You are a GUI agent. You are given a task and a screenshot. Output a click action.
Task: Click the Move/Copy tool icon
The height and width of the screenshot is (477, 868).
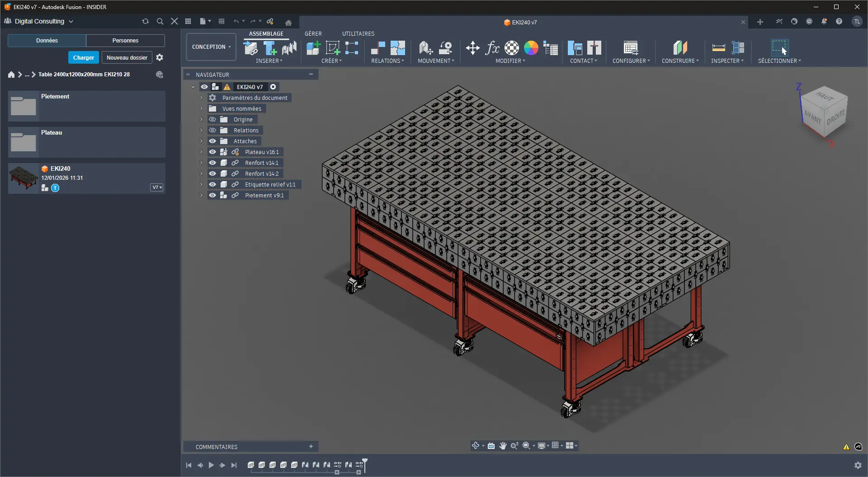[x=472, y=48]
